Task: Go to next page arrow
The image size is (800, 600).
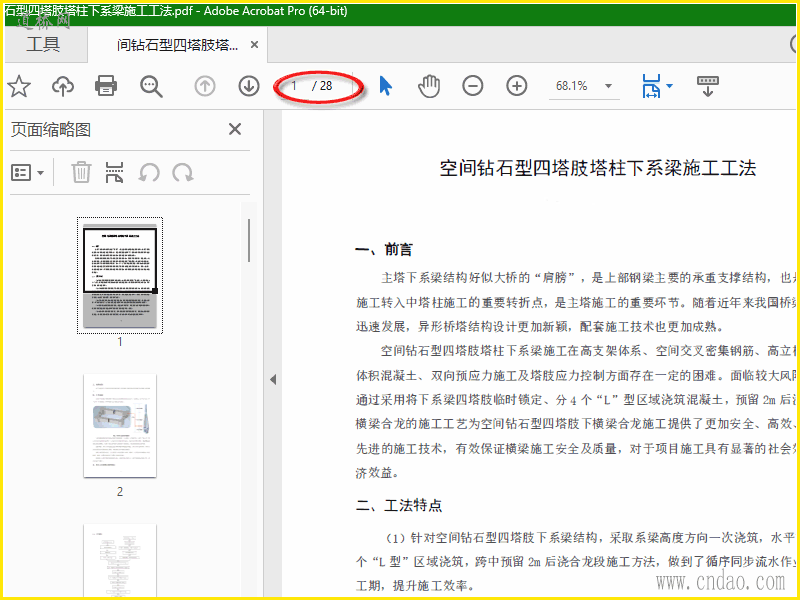Action: [249, 86]
